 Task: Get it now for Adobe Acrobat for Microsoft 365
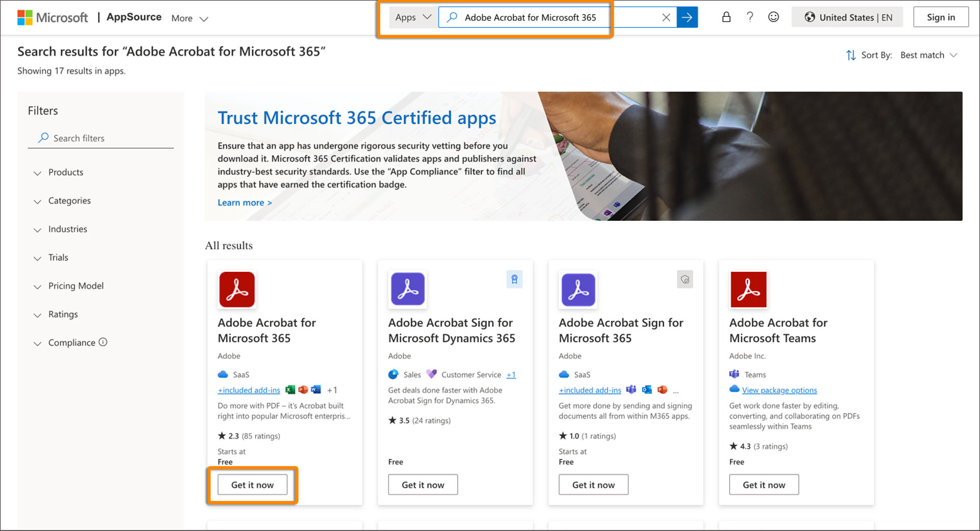[x=253, y=485]
